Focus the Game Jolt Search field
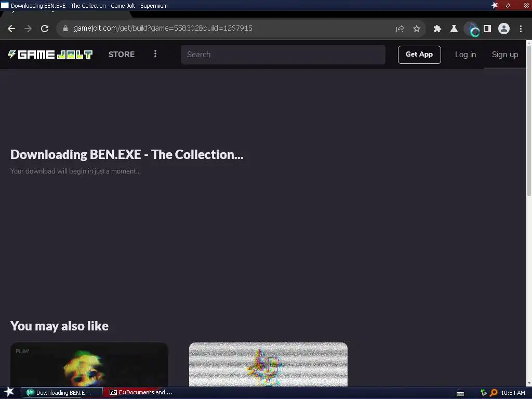This screenshot has width=532, height=399. 283,55
